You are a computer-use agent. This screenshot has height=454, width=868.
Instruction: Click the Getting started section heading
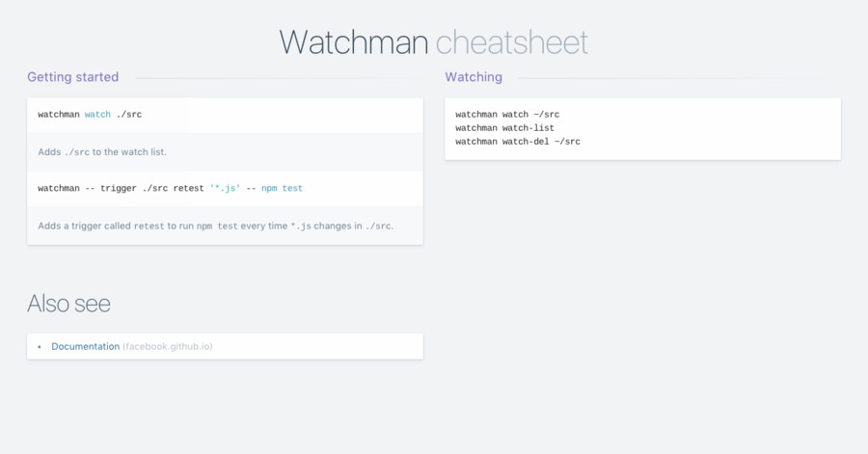point(72,77)
